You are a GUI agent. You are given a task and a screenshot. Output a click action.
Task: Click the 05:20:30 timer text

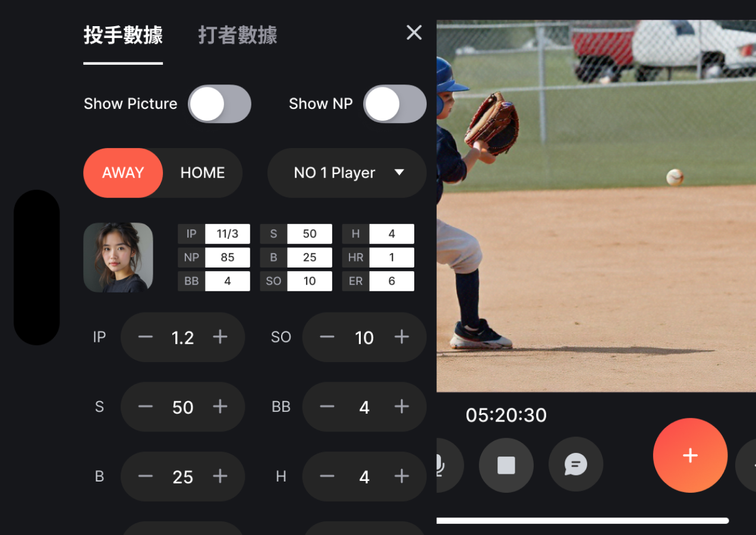(506, 415)
